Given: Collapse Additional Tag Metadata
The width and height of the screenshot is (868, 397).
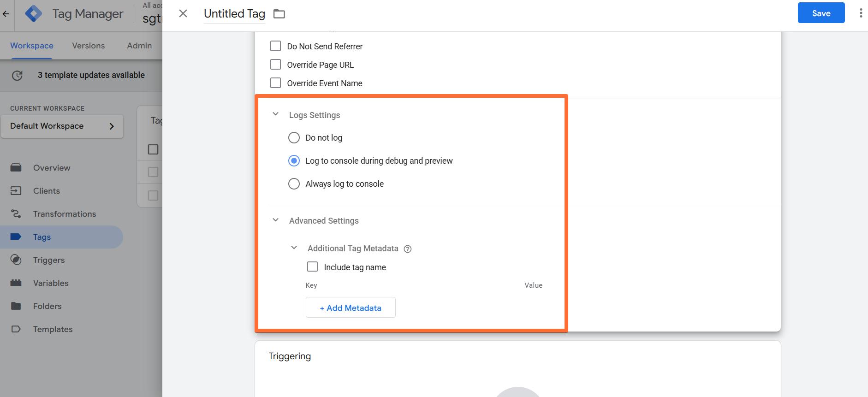Looking at the screenshot, I should [x=294, y=248].
